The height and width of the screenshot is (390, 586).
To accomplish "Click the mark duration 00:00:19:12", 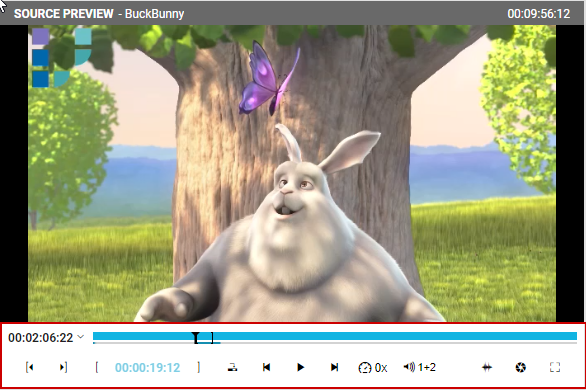I will pyautogui.click(x=148, y=368).
